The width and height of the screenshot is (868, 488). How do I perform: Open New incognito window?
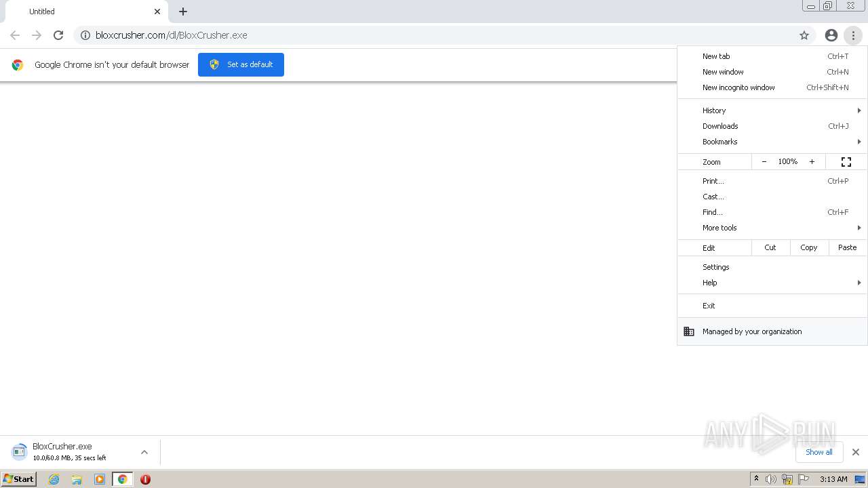pos(772,87)
